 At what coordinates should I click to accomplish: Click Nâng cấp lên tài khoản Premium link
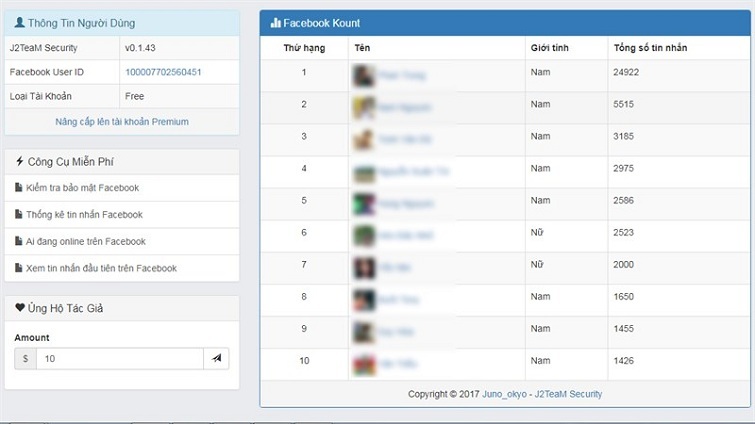122,122
